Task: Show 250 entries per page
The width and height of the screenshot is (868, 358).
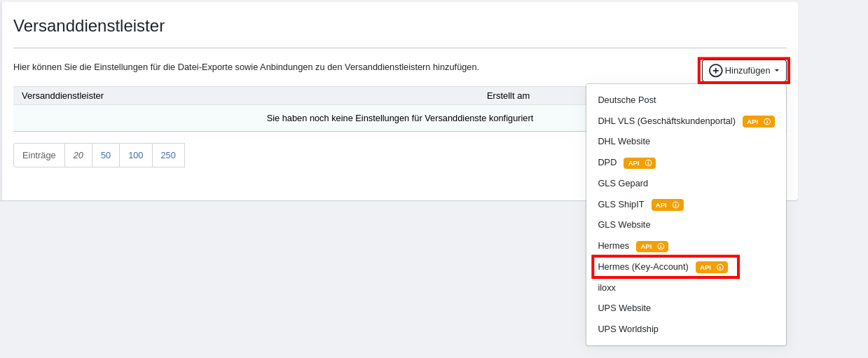Action: [168, 156]
